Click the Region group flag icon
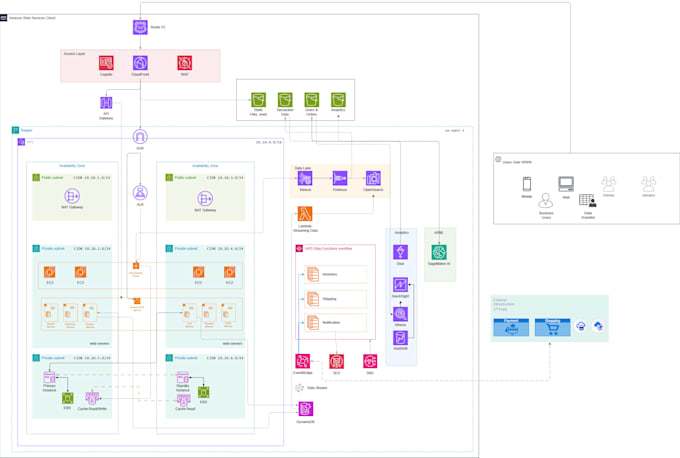 [15, 130]
